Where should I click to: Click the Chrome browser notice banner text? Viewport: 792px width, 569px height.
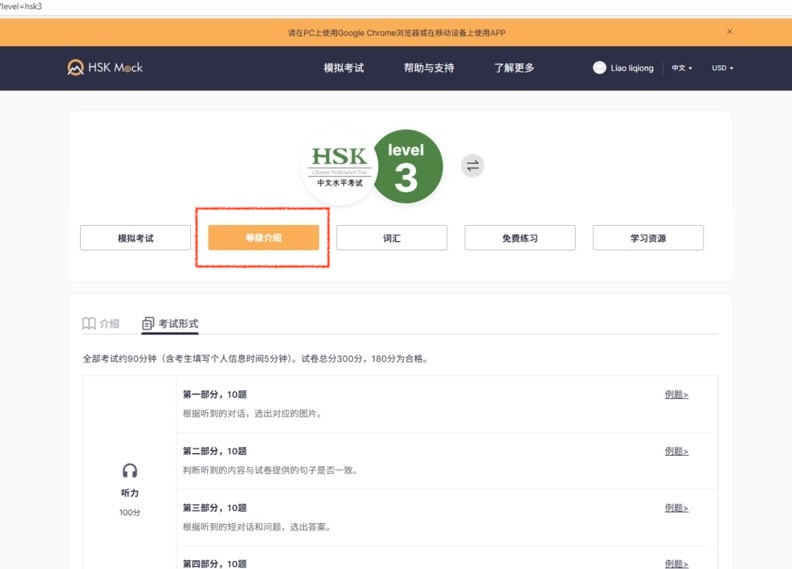(397, 33)
